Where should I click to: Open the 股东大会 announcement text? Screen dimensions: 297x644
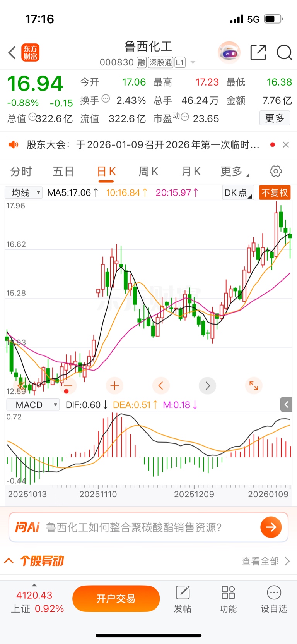[x=143, y=145]
